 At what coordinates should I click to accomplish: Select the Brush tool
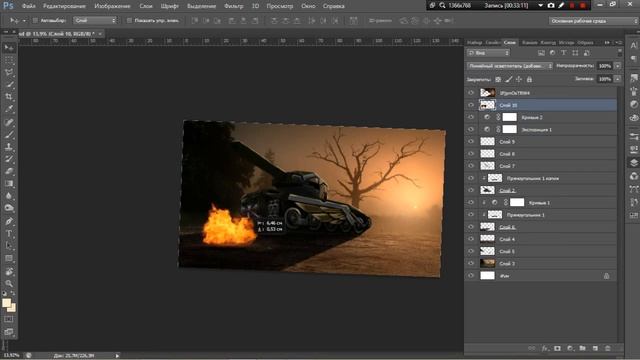9,134
